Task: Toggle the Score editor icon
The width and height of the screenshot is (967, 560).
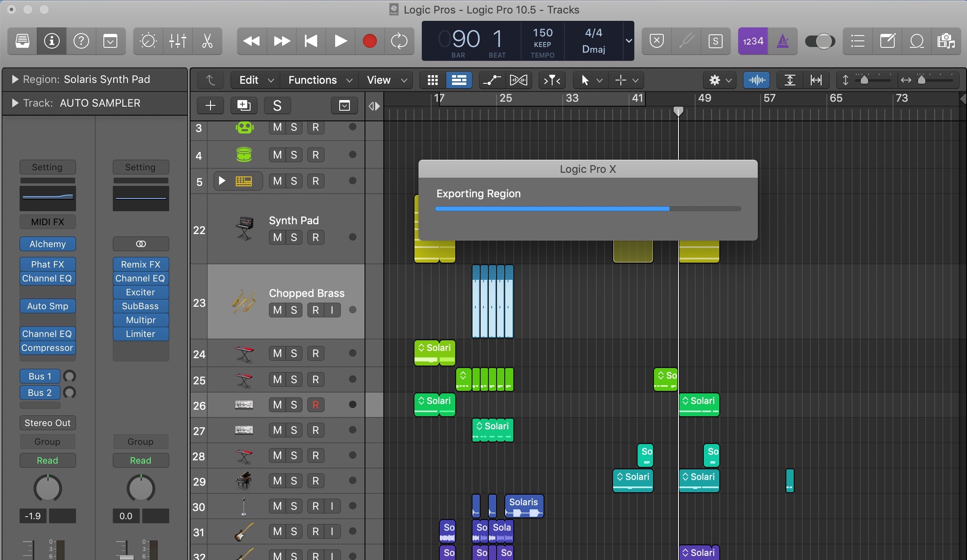Action: [x=888, y=40]
